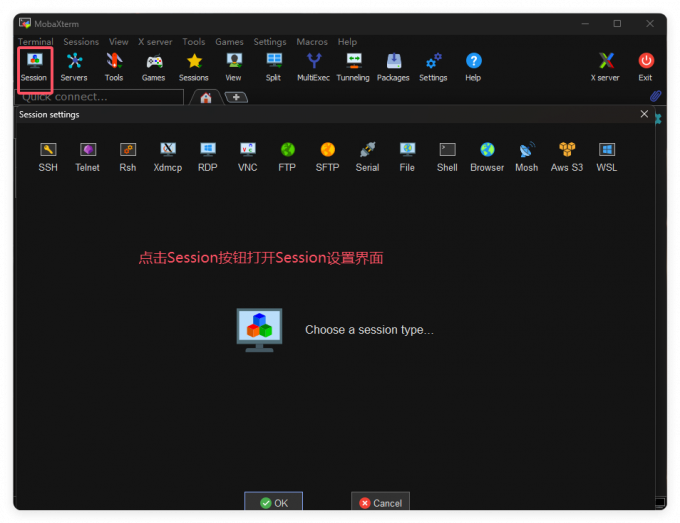Open the View menu in menu bar

118,42
